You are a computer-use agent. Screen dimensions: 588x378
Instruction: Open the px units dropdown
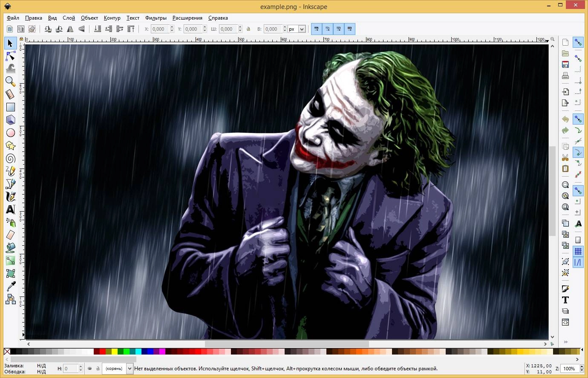[x=302, y=29]
